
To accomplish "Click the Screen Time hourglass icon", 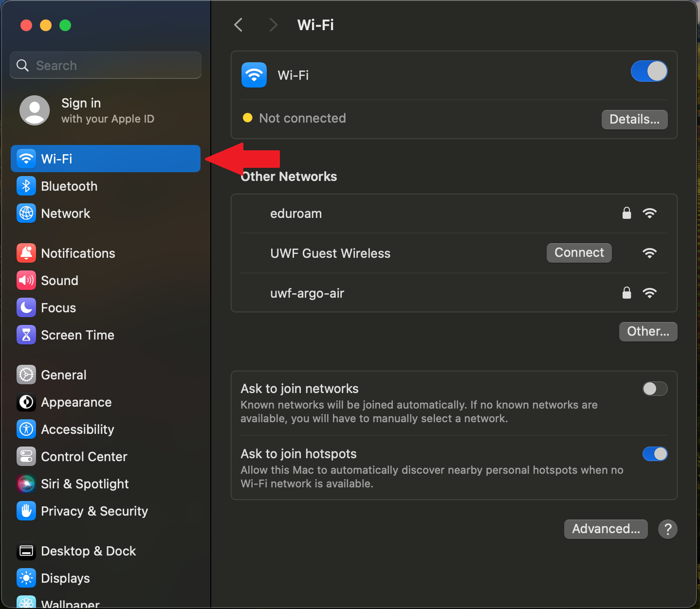I will click(26, 335).
